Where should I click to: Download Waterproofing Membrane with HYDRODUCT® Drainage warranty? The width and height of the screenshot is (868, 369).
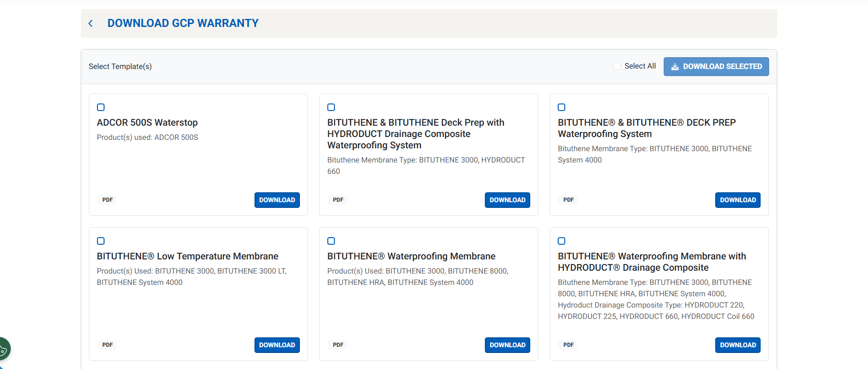(x=738, y=345)
